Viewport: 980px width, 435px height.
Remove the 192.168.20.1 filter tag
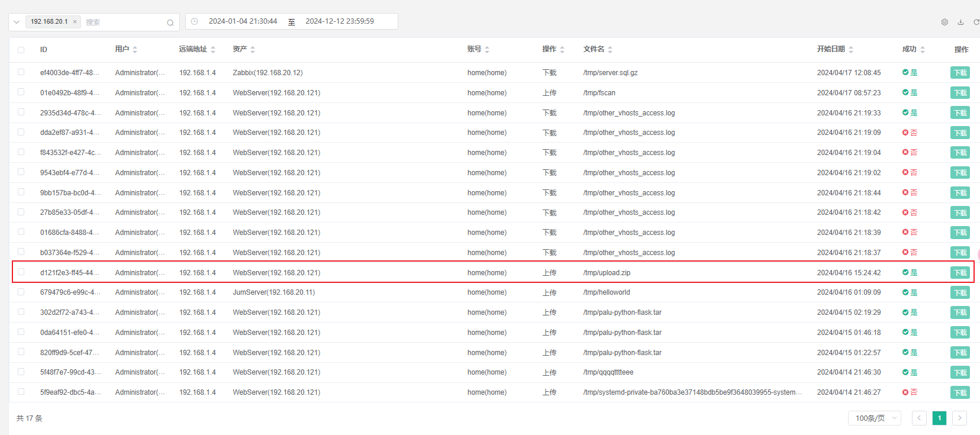point(75,22)
